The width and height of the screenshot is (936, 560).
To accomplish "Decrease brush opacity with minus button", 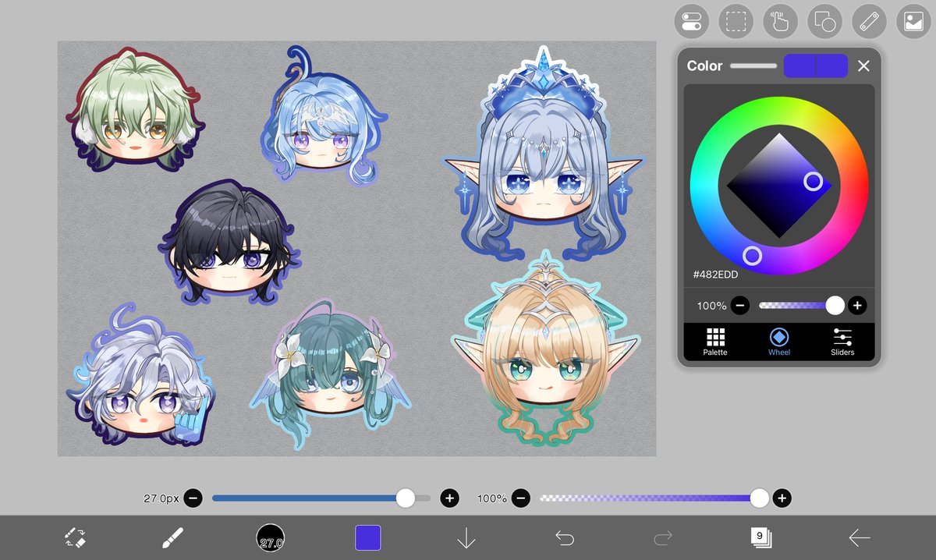I will (522, 498).
